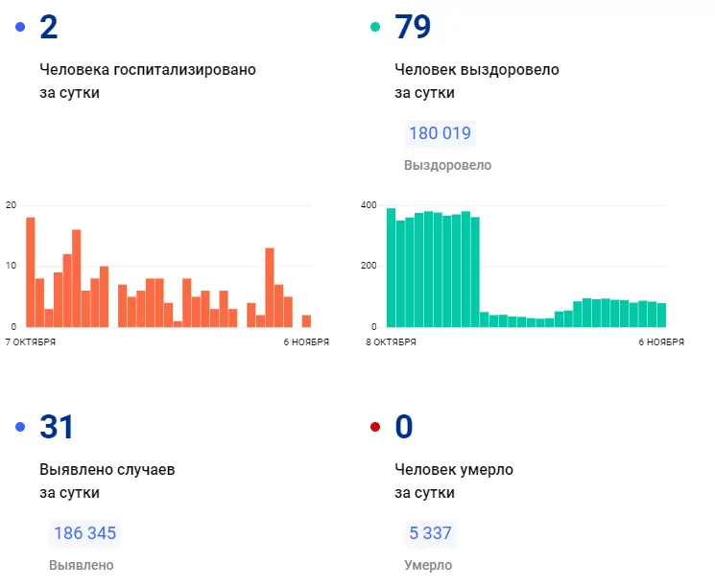
Task: Click 'Человека госпитализировано за сутки' label
Action: click(x=148, y=82)
